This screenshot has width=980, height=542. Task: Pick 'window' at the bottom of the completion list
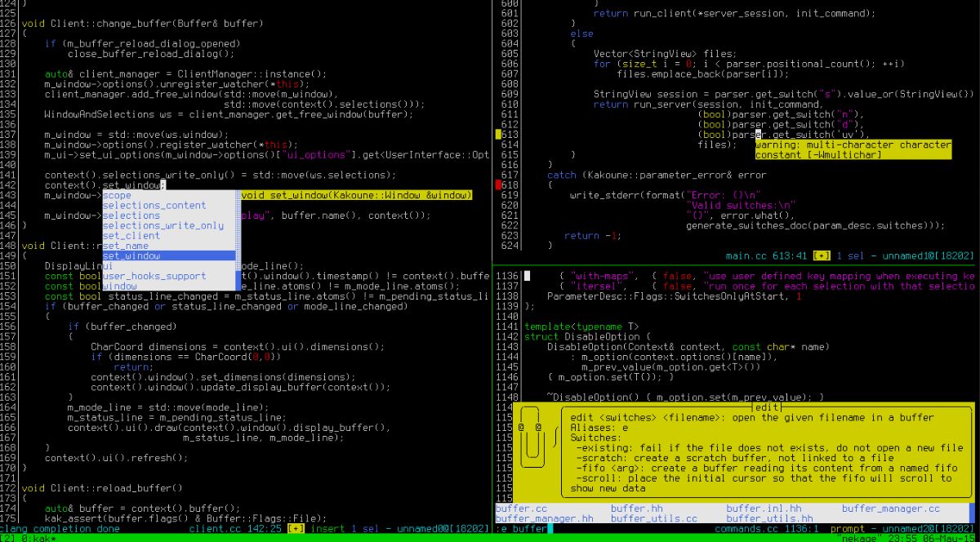tap(168, 286)
